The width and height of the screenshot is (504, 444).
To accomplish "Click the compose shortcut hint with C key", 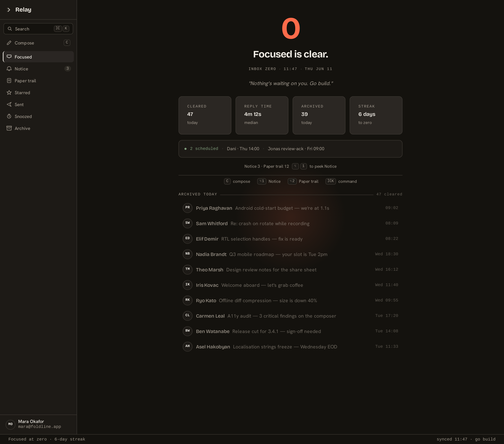I will click(x=237, y=181).
